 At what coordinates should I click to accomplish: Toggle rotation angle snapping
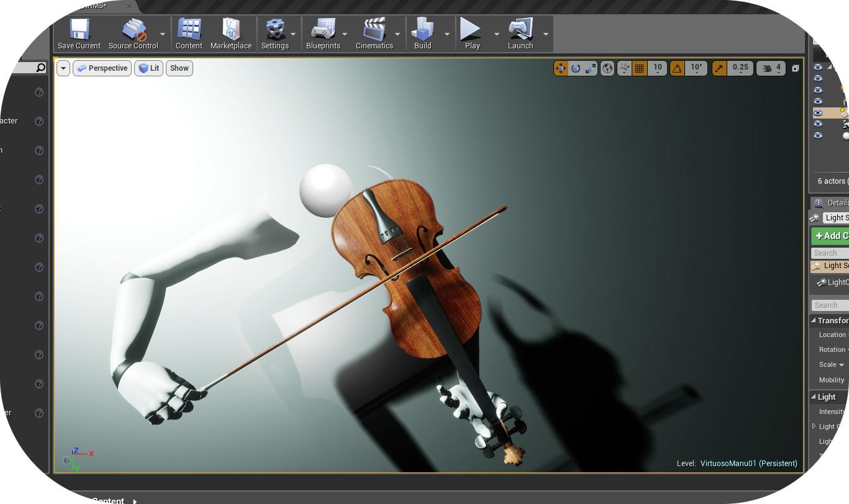(x=677, y=68)
